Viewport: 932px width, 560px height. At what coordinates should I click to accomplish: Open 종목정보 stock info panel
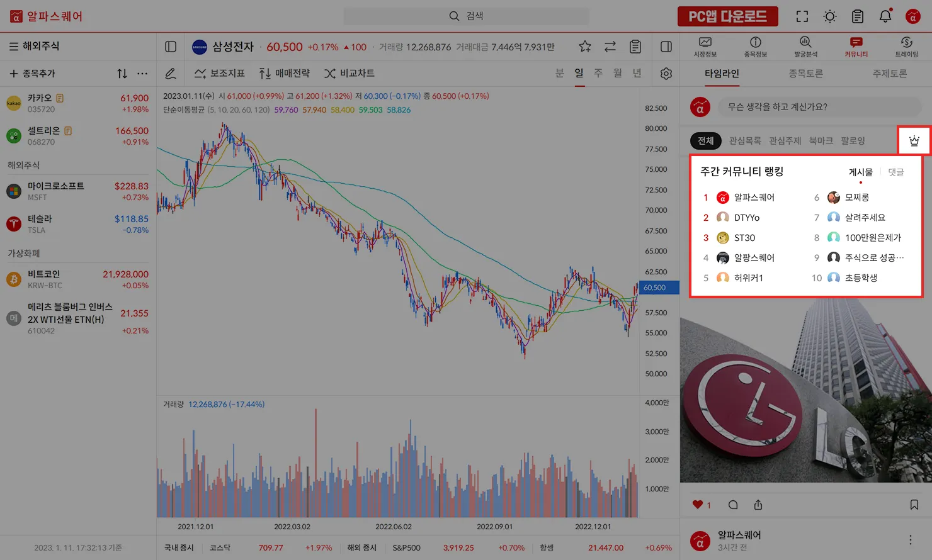[756, 47]
